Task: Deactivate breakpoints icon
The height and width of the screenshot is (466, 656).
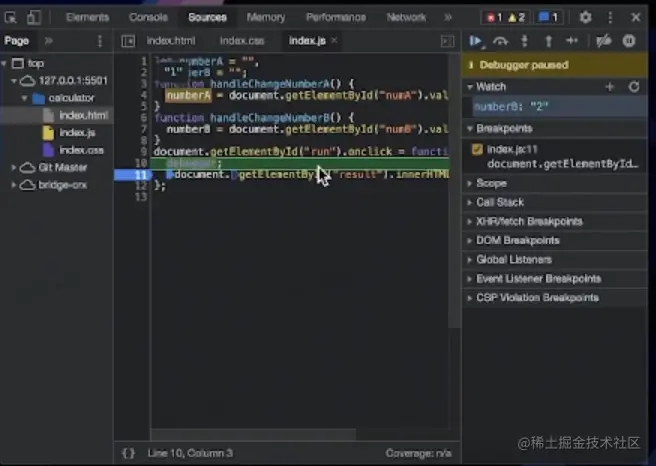Action: click(x=604, y=41)
